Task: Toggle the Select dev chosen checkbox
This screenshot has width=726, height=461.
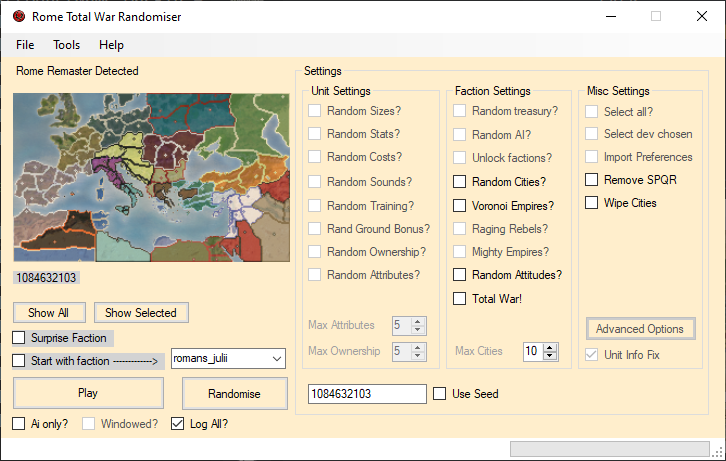Action: point(591,134)
